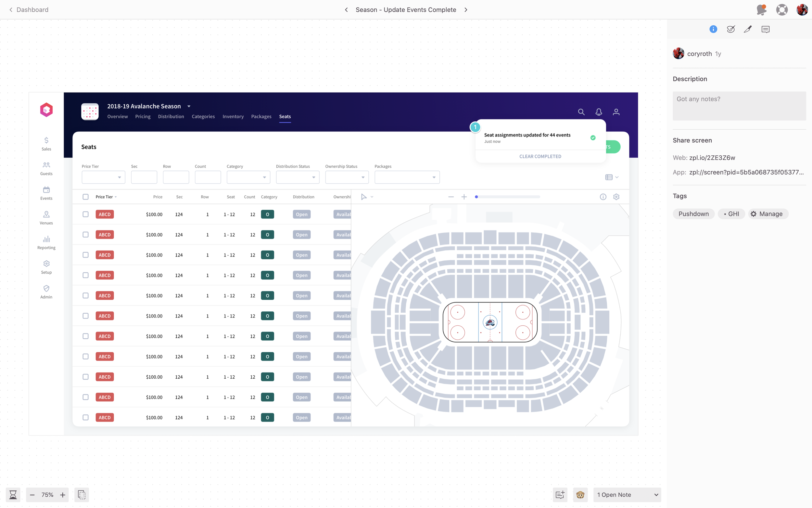Screen dimensions: 812x508
Task: Go to the previous screen arrow
Action: (346, 10)
